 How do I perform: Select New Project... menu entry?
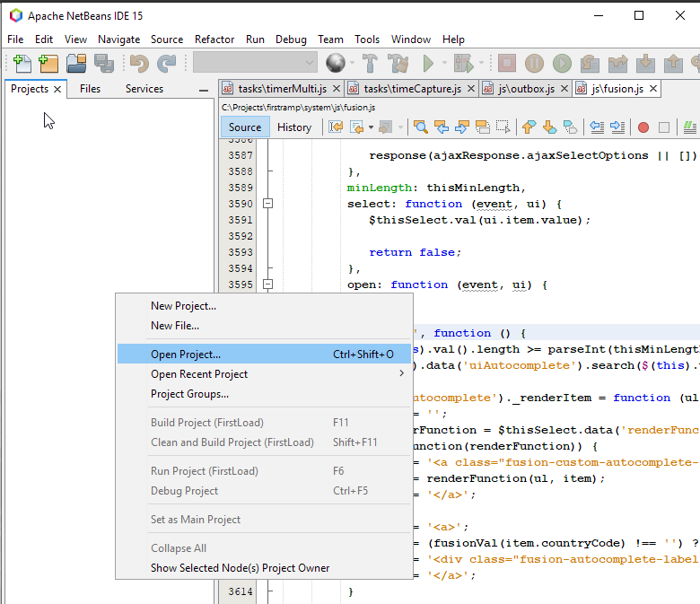183,306
